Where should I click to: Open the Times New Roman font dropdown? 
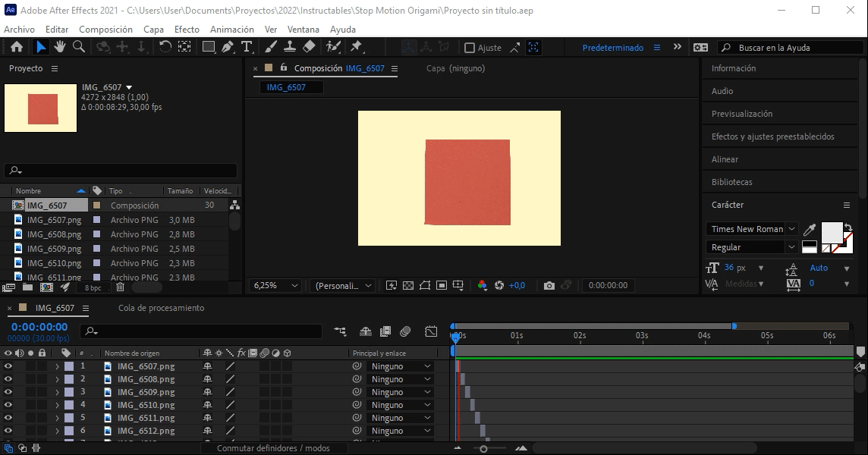752,229
